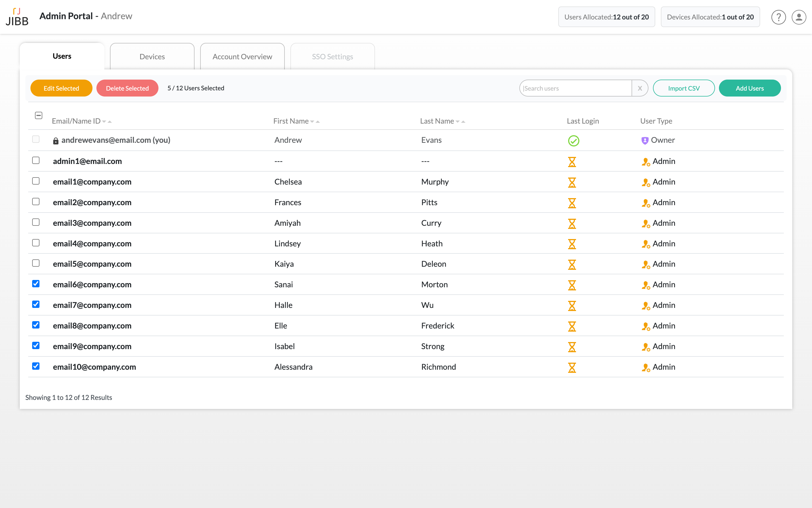
Task: Sort ascending by First Name arrow
Action: 318,122
